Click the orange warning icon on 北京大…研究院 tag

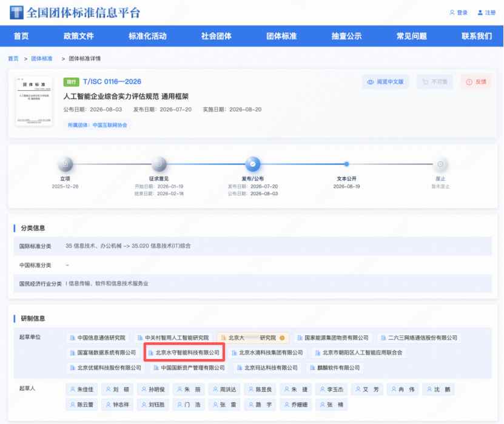coord(282,338)
